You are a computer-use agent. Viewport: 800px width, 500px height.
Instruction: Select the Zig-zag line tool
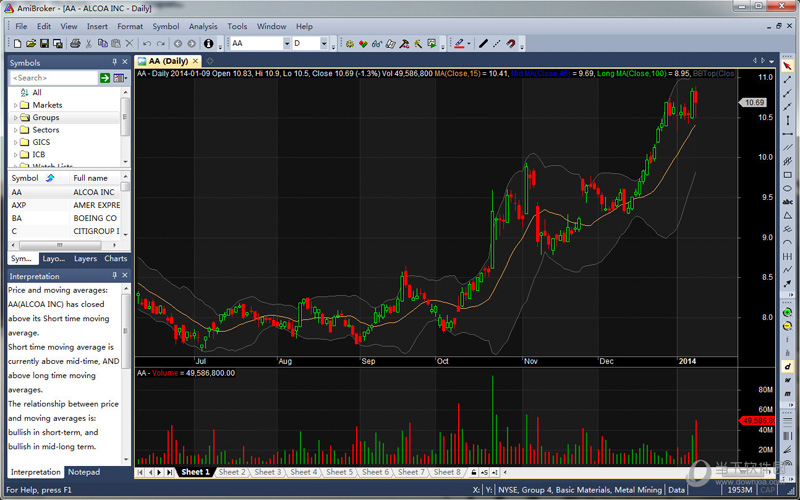coord(787,270)
